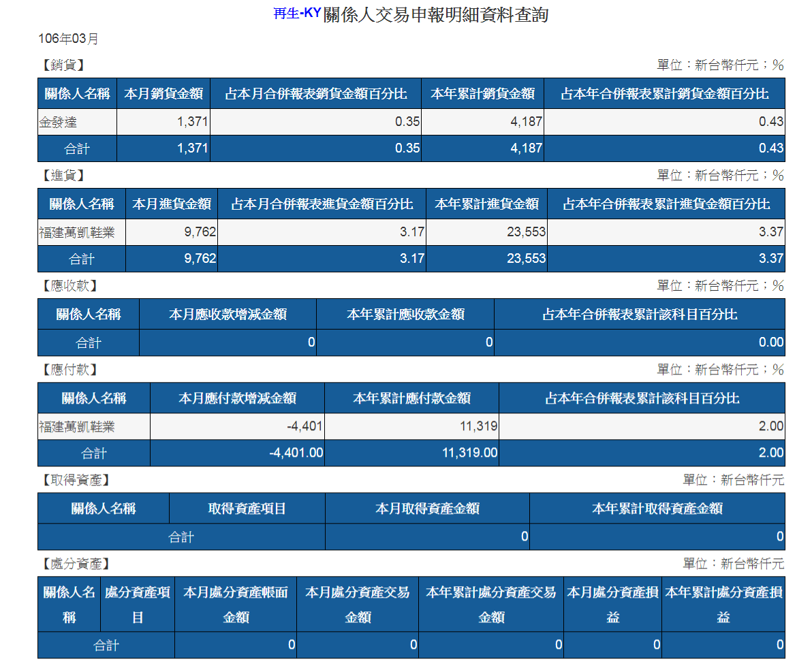Select the 【進貨】 section heading
Viewport: 812px width, 670px height.
click(63, 176)
